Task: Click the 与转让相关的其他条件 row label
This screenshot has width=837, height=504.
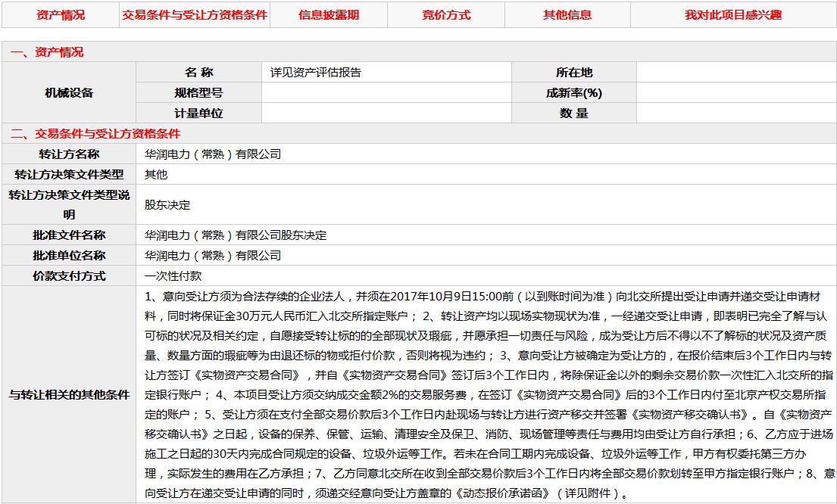Action: (x=69, y=395)
